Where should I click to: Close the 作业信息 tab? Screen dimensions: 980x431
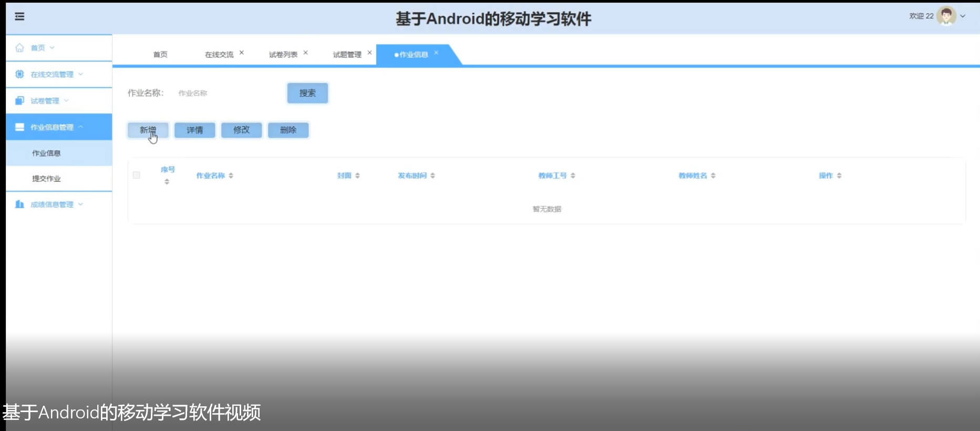point(436,53)
